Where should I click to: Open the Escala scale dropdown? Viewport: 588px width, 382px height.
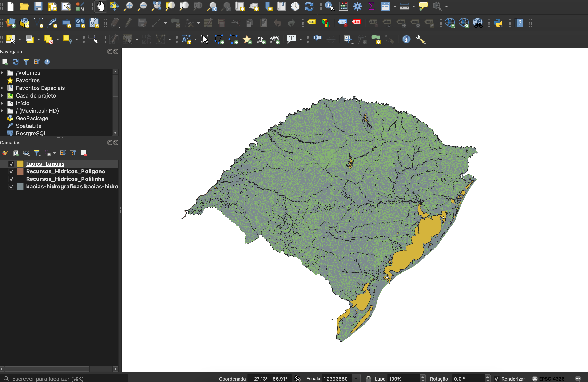pos(356,379)
